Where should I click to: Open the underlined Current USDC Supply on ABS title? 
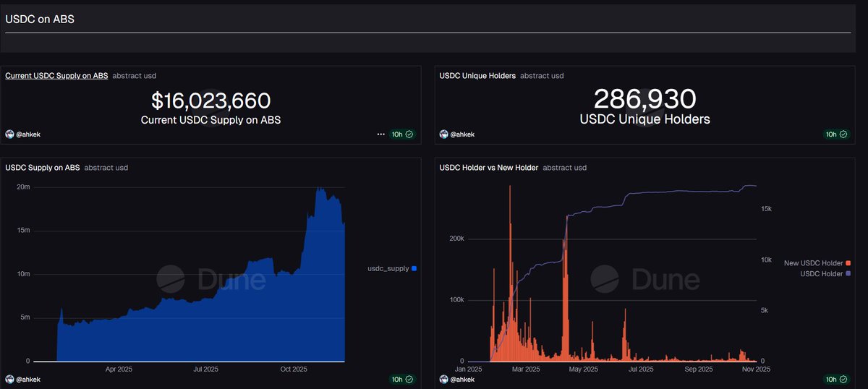click(x=56, y=75)
